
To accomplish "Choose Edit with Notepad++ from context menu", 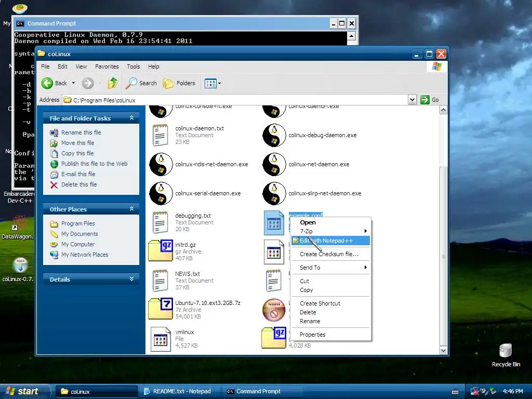I will 331,241.
